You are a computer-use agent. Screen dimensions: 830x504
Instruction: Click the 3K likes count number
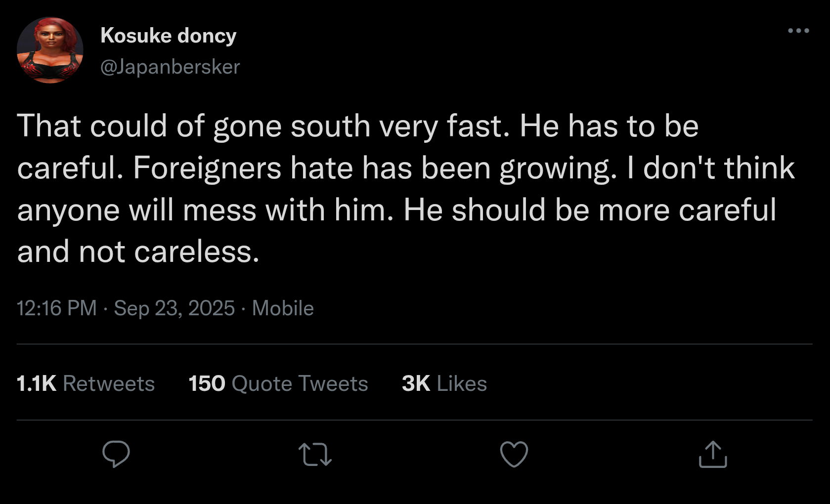pos(416,383)
